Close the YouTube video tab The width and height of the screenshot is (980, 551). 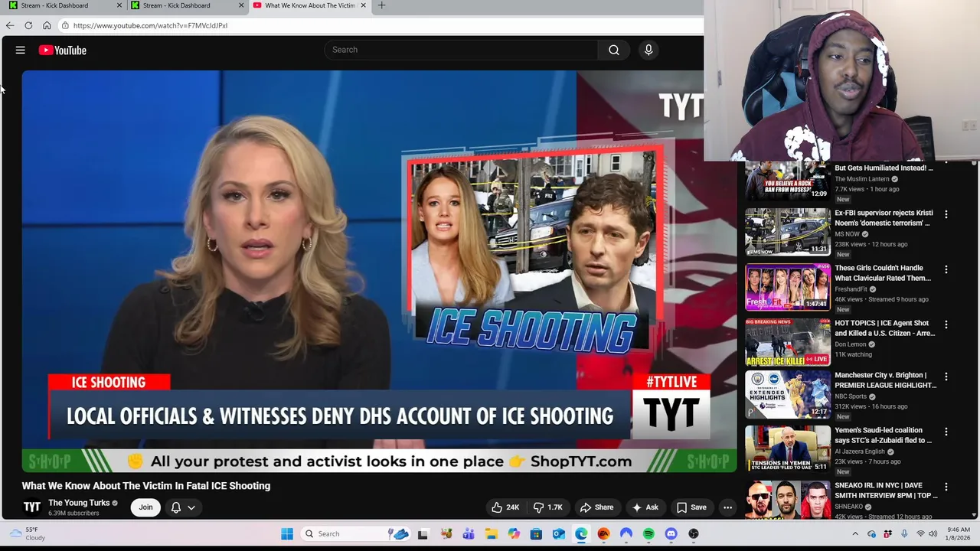coord(363,5)
